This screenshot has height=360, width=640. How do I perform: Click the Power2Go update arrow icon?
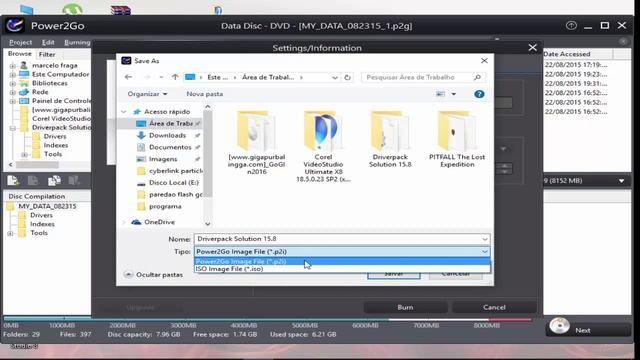pyautogui.click(x=571, y=25)
